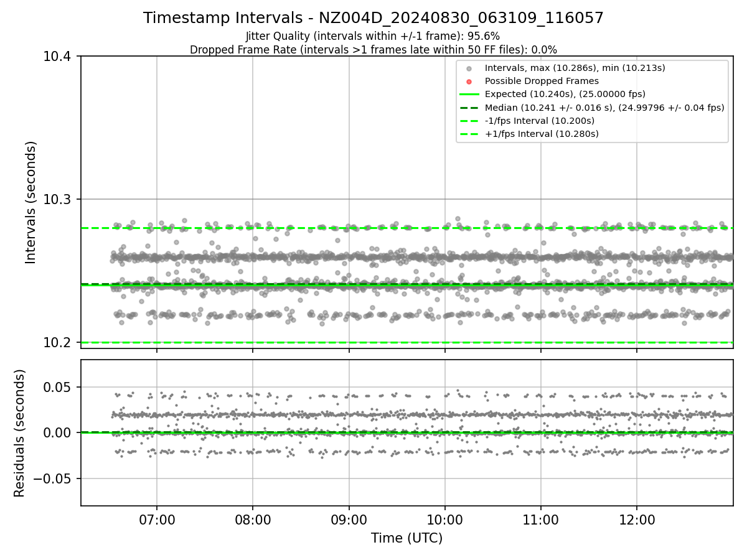Image resolution: width=747 pixels, height=560 pixels.
Task: Click the plot title "Timestamp Intervals - NZ004D_20240830_063109_116057"
Action: point(374,18)
